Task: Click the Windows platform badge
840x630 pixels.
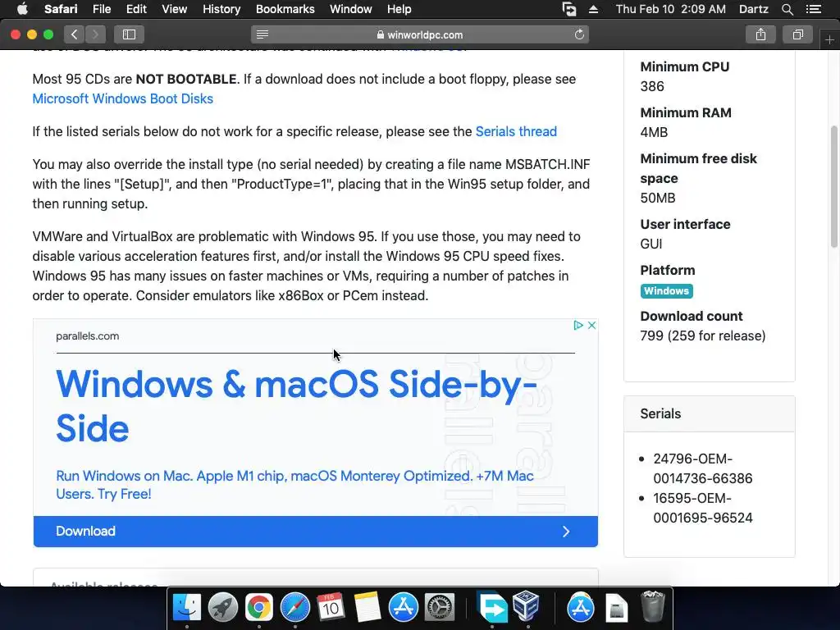Action: pyautogui.click(x=666, y=291)
